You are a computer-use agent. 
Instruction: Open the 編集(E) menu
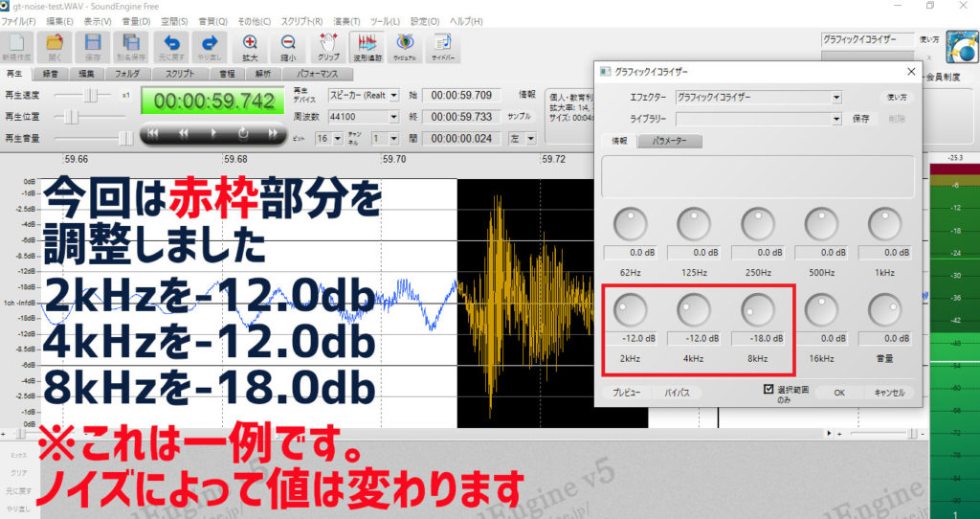[59, 21]
